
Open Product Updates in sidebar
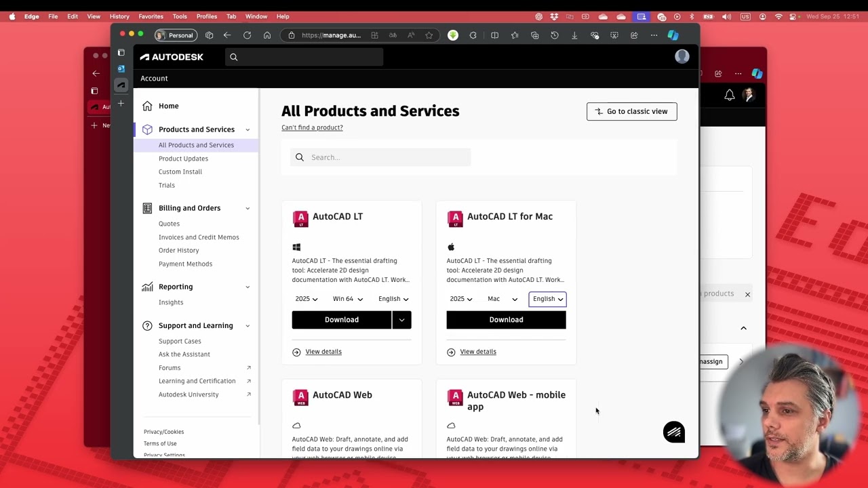(183, 159)
